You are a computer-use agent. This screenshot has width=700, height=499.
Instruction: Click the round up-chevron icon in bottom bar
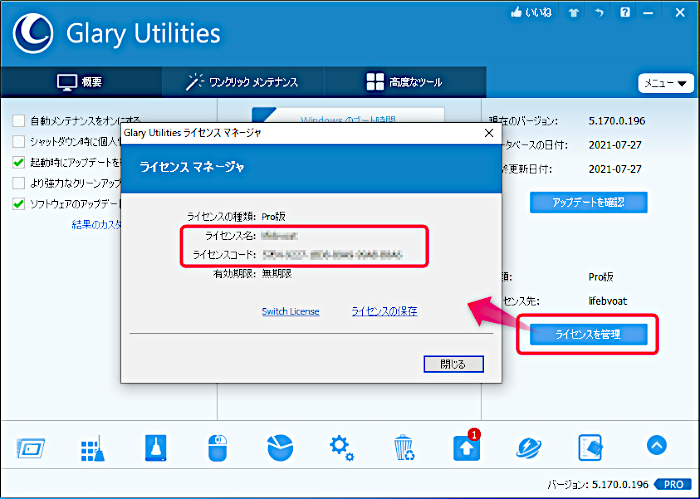(657, 445)
